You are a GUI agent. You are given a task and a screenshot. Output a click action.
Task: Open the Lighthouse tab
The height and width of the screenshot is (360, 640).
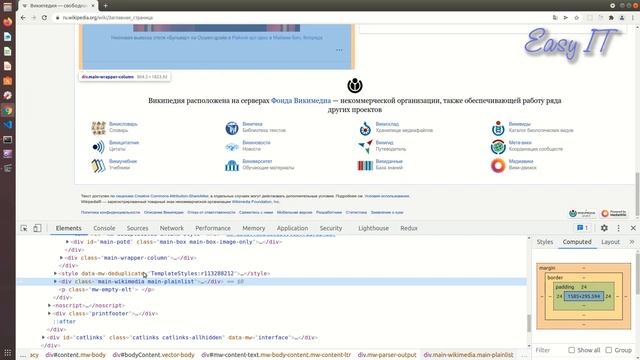pyautogui.click(x=373, y=228)
